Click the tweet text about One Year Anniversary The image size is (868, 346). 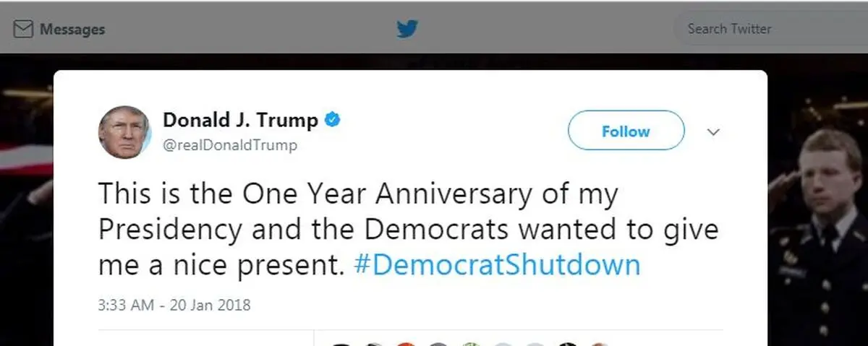pyautogui.click(x=409, y=230)
